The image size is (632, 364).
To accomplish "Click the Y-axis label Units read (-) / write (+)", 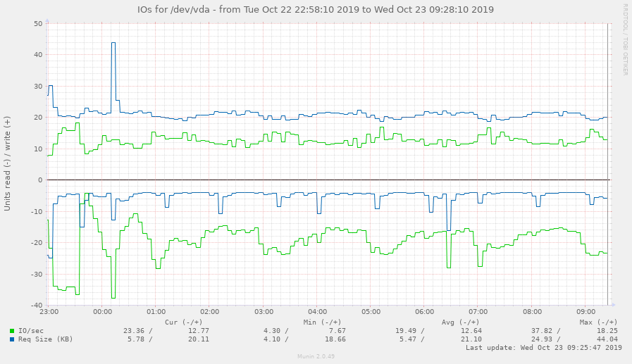I will pyautogui.click(x=7, y=163).
